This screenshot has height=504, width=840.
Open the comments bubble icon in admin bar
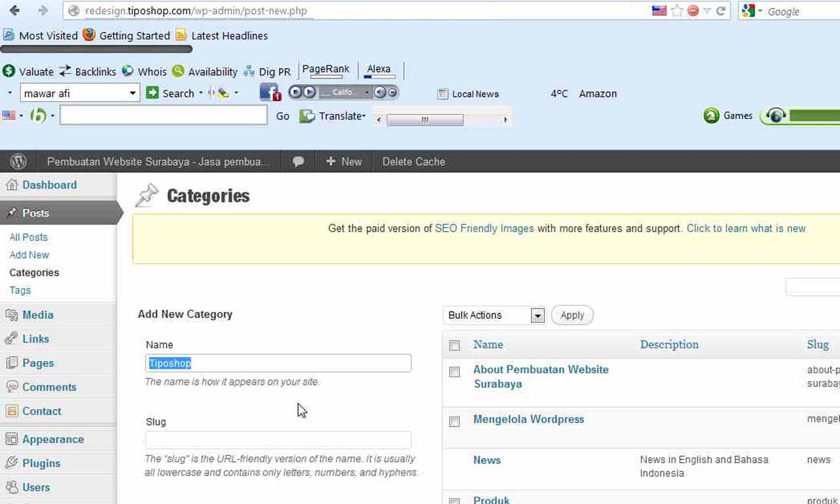click(x=299, y=161)
